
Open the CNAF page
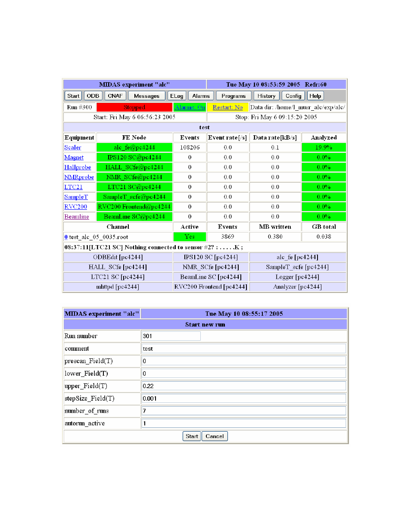point(115,96)
